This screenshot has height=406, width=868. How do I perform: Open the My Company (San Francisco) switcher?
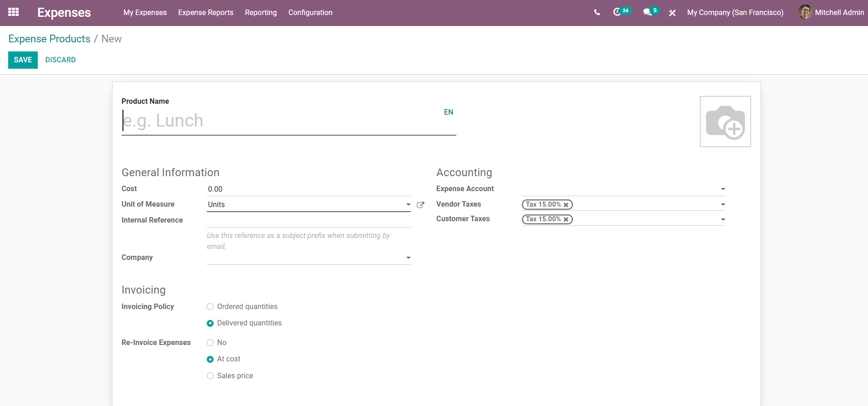pos(735,12)
